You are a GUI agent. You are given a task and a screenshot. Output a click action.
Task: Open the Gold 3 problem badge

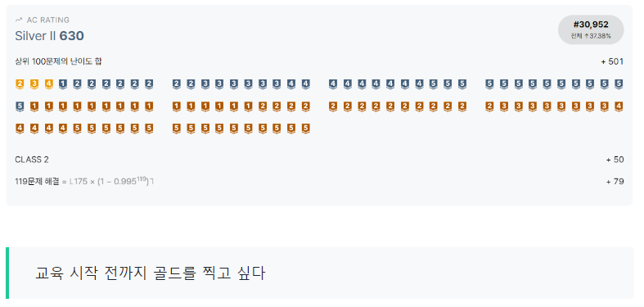(x=34, y=84)
